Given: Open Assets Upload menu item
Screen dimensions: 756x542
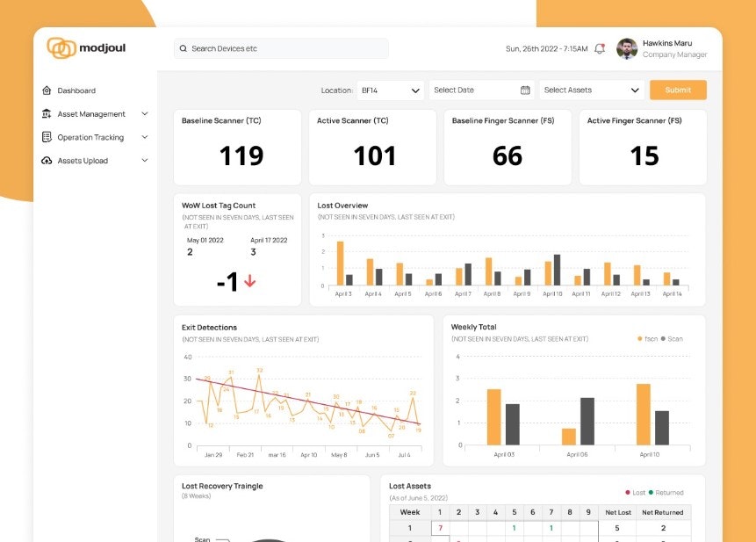Looking at the screenshot, I should pos(83,161).
